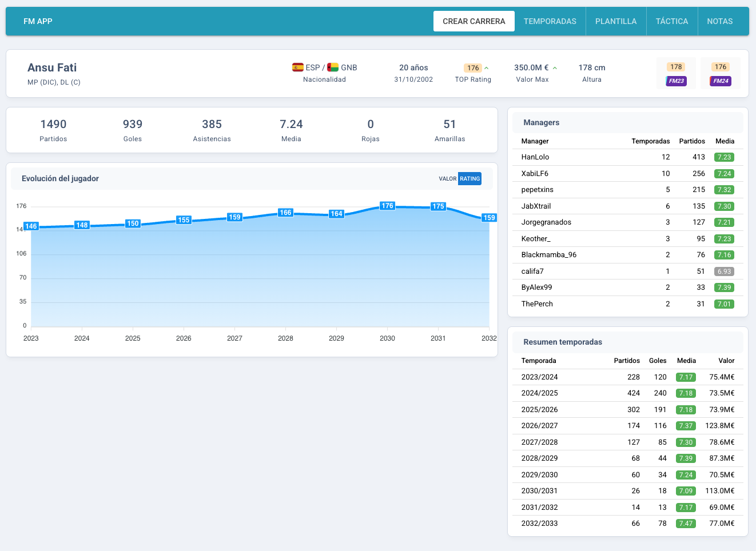Image resolution: width=756 pixels, height=551 pixels.
Task: Click the 7.23 rating badge for HanLolo
Action: 724,157
